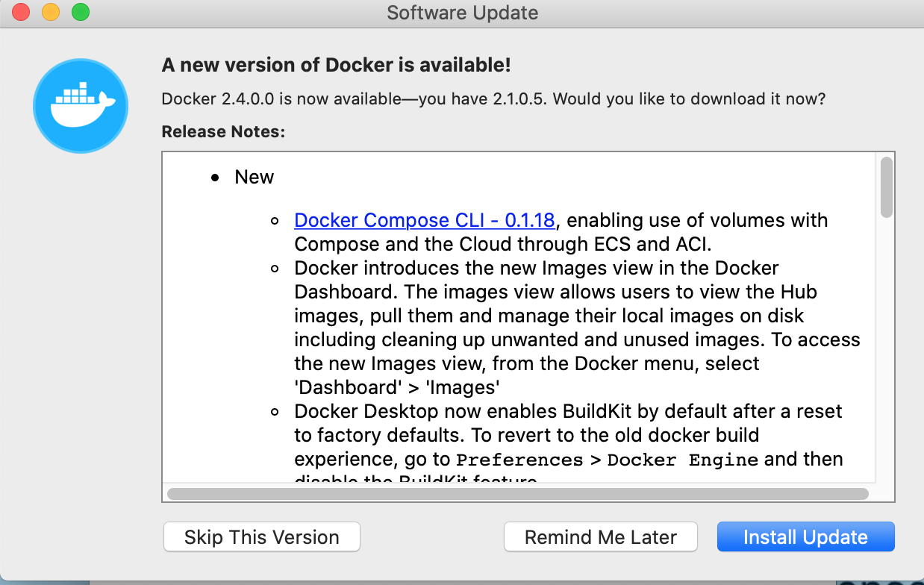This screenshot has width=924, height=585.
Task: Click the 'A new version of Docker is available!' heading
Action: (x=337, y=65)
